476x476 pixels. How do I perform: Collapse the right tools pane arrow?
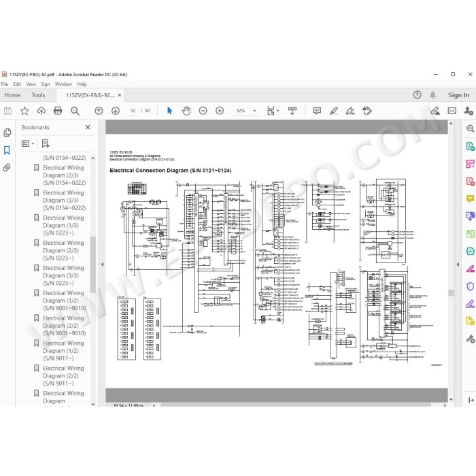click(x=458, y=265)
